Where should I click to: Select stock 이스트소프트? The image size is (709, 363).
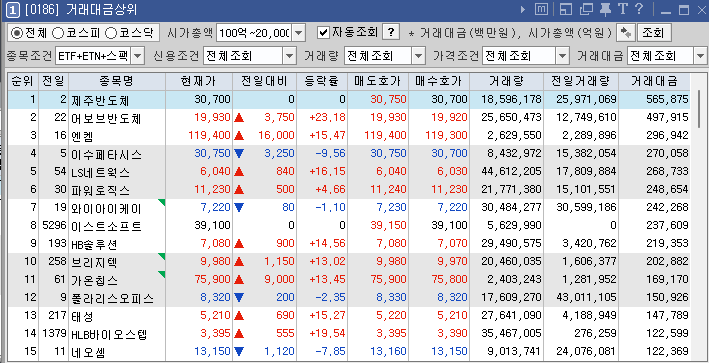pos(106,226)
